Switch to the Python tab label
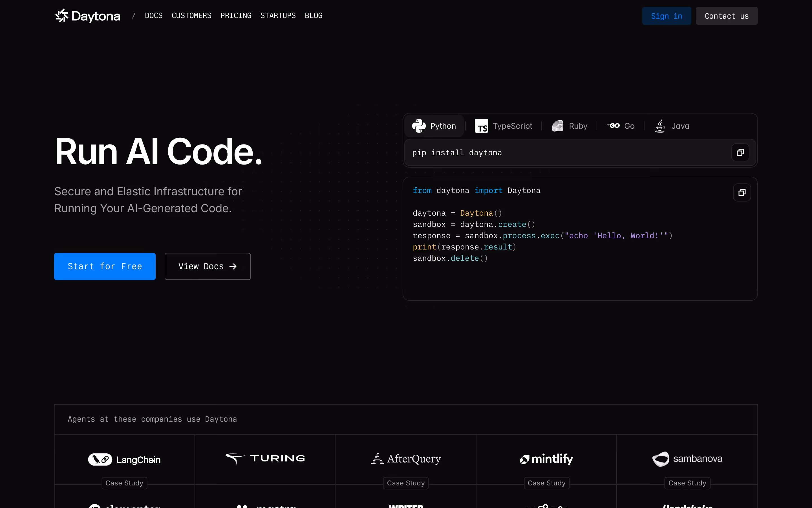 443,126
